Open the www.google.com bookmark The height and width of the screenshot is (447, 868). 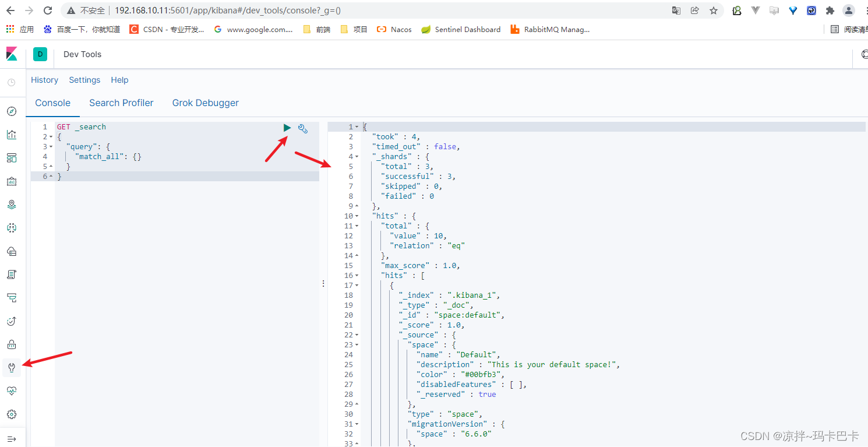(253, 29)
